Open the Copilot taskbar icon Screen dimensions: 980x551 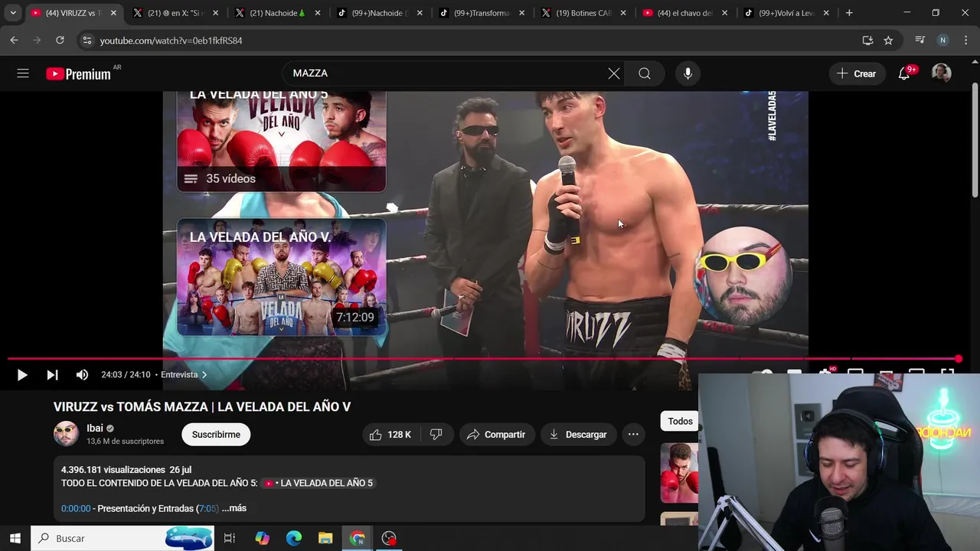point(263,538)
